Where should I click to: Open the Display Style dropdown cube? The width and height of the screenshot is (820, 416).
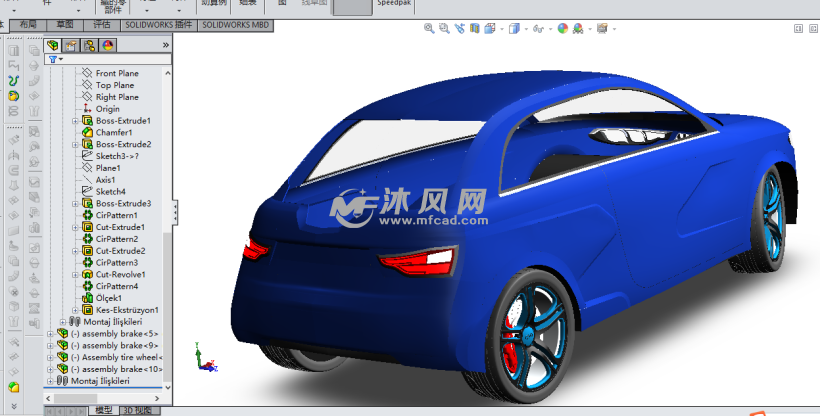513,29
